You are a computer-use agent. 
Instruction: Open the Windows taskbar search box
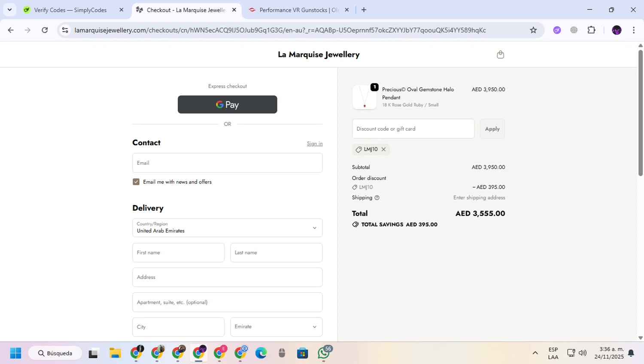click(x=55, y=353)
